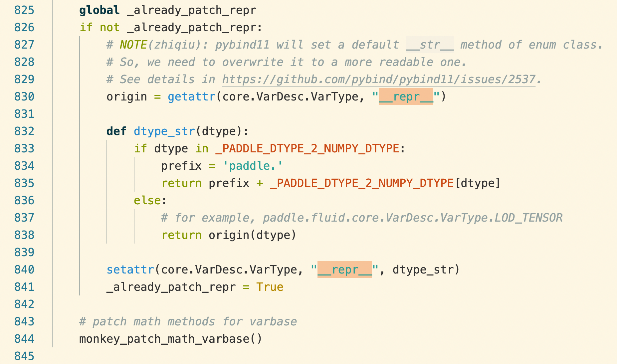Select line number 844
This screenshot has width=617, height=364.
24,339
